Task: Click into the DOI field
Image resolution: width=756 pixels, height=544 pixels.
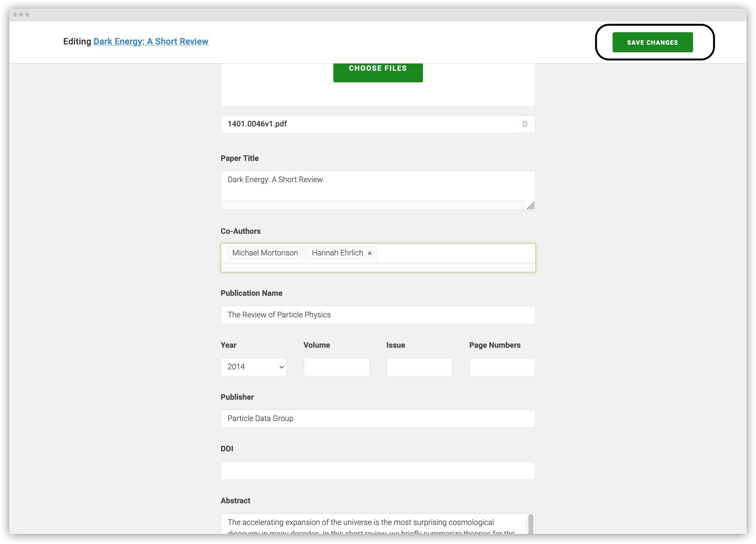Action: click(378, 470)
